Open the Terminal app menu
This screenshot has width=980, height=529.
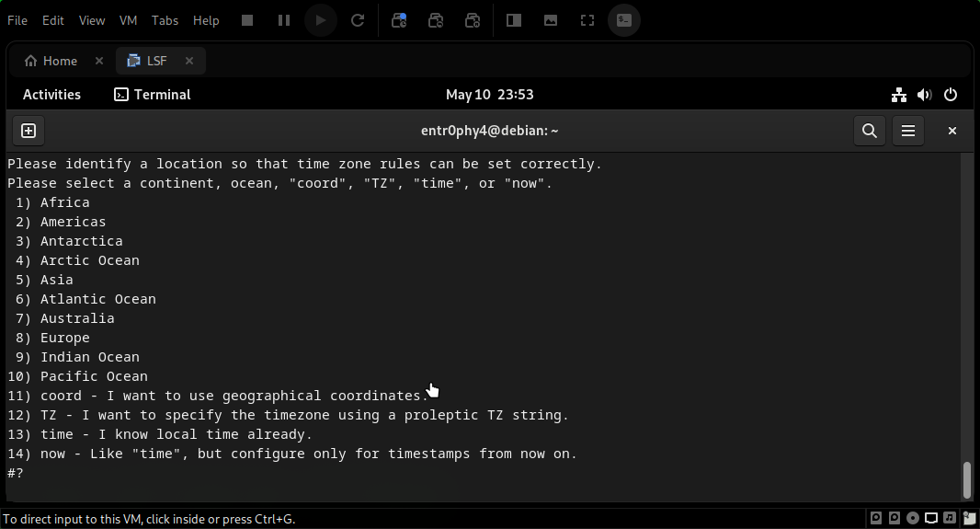tap(153, 95)
